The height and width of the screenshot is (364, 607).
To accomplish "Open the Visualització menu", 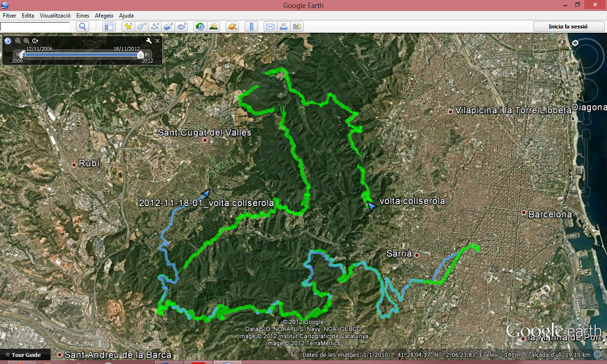I will click(55, 16).
